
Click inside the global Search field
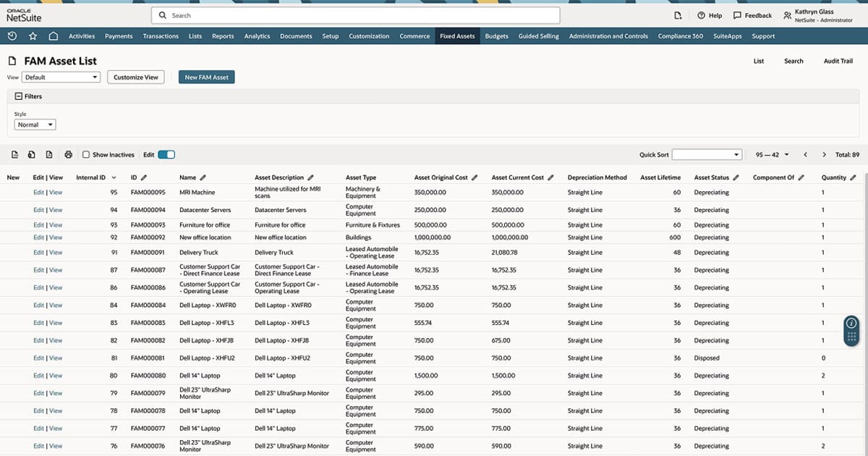354,14
